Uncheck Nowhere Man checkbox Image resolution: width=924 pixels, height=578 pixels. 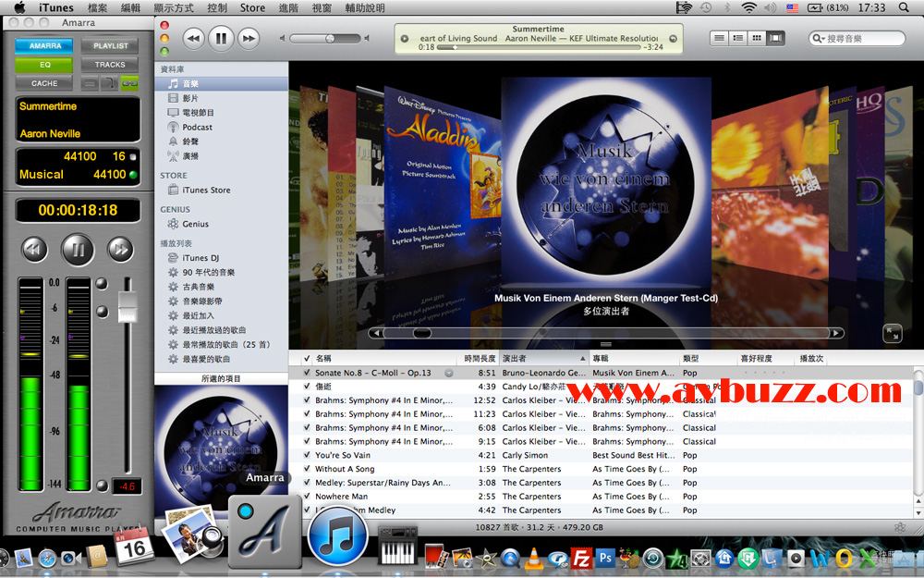coord(307,496)
